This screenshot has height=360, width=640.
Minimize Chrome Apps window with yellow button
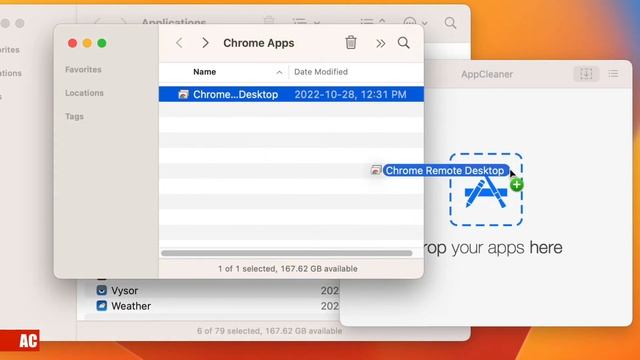[x=87, y=43]
